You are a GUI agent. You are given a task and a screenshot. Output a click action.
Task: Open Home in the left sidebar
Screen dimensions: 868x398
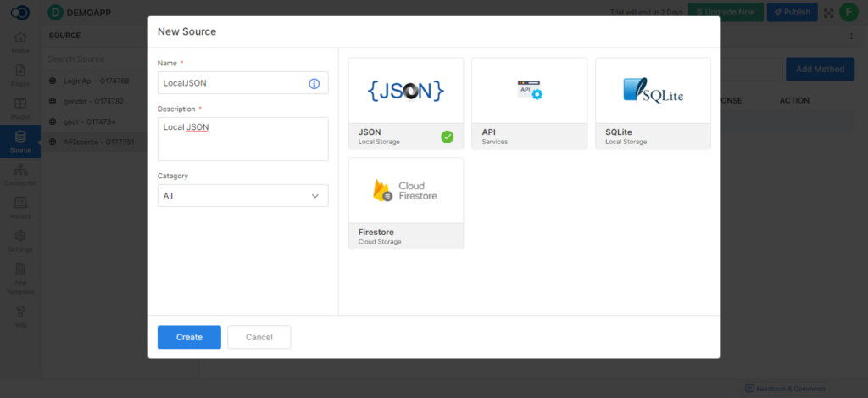(x=20, y=43)
